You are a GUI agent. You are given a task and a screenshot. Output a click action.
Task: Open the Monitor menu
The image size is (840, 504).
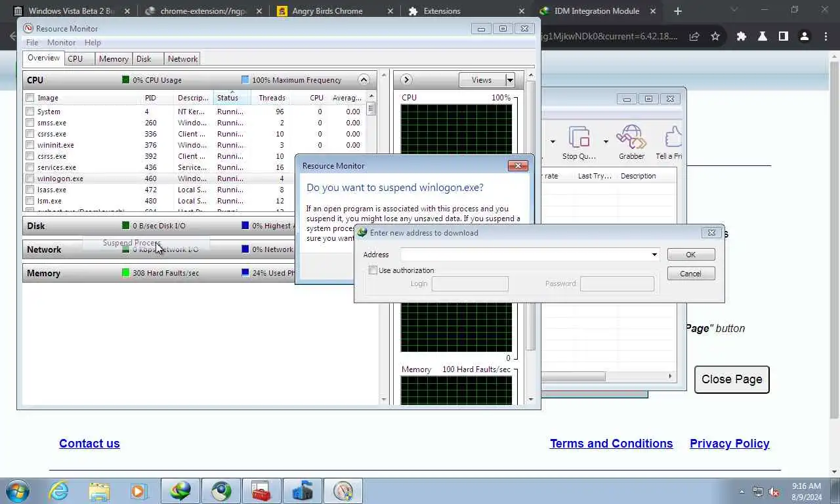(61, 43)
